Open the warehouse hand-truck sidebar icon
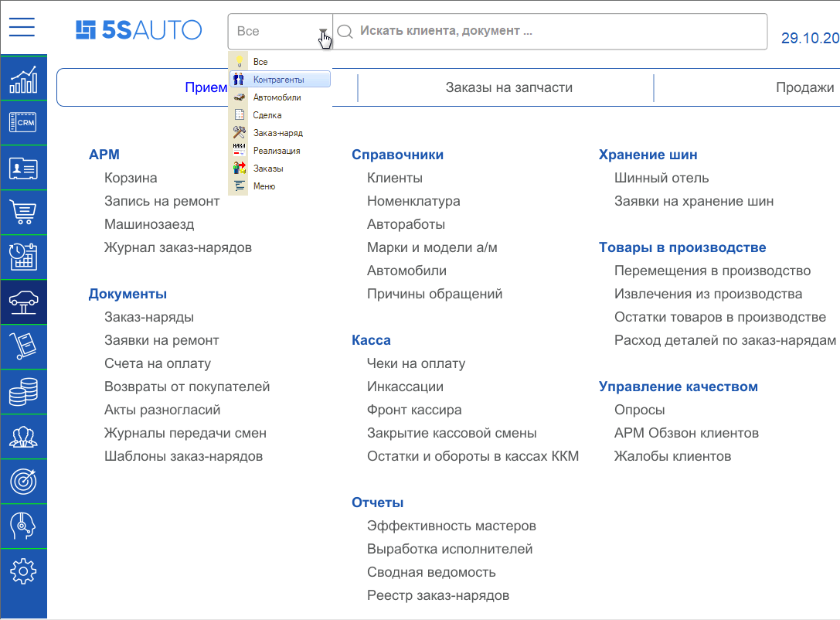The width and height of the screenshot is (840, 620). point(24,346)
